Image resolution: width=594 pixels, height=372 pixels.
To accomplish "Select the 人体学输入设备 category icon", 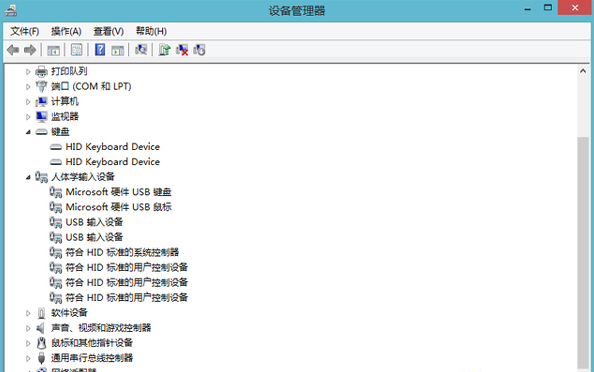I will (41, 177).
